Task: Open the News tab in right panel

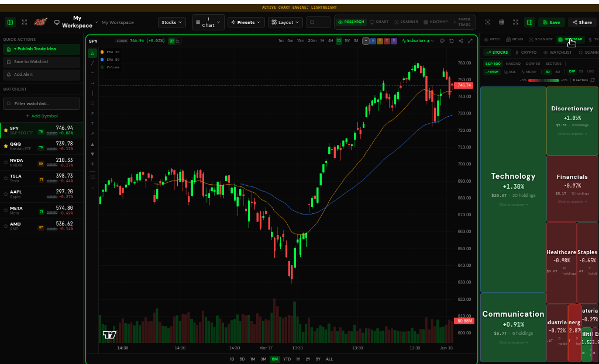Action: pyautogui.click(x=515, y=39)
